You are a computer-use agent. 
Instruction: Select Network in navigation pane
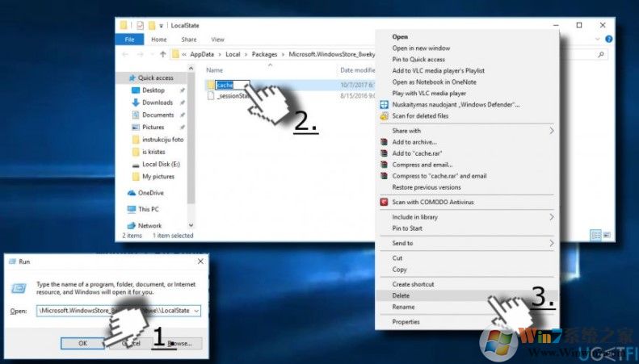click(x=149, y=225)
